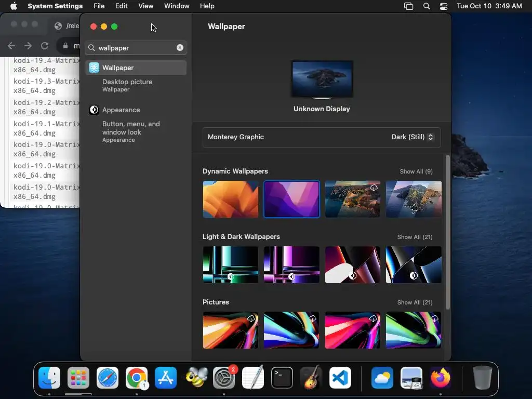Select green swirl picture wallpaper
The image size is (532, 399).
(x=414, y=330)
